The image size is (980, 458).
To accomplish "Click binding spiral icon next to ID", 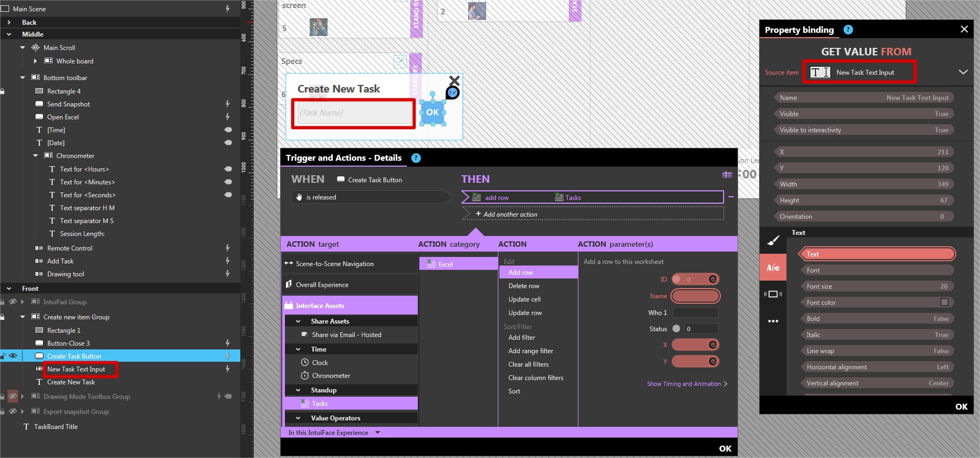I will coord(713,279).
